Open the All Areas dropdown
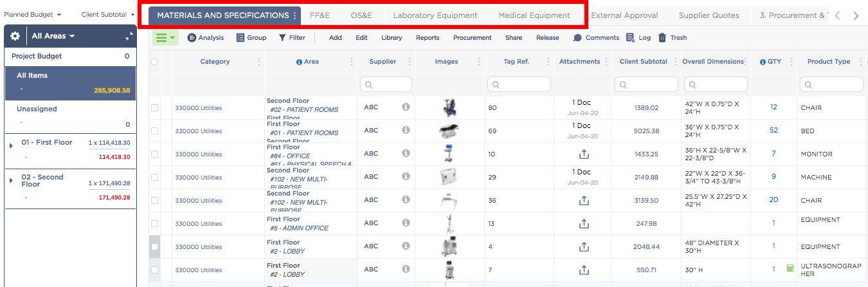The image size is (868, 287). pyautogui.click(x=53, y=37)
